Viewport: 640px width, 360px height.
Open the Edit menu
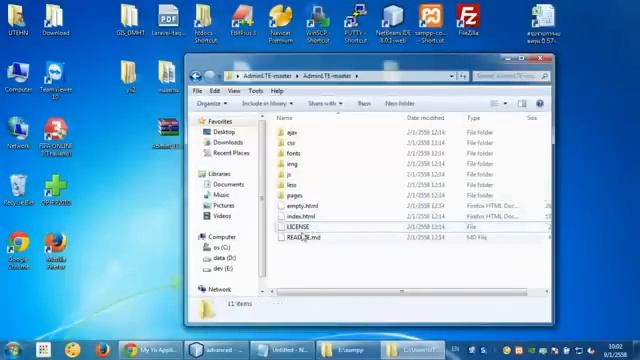(215, 91)
